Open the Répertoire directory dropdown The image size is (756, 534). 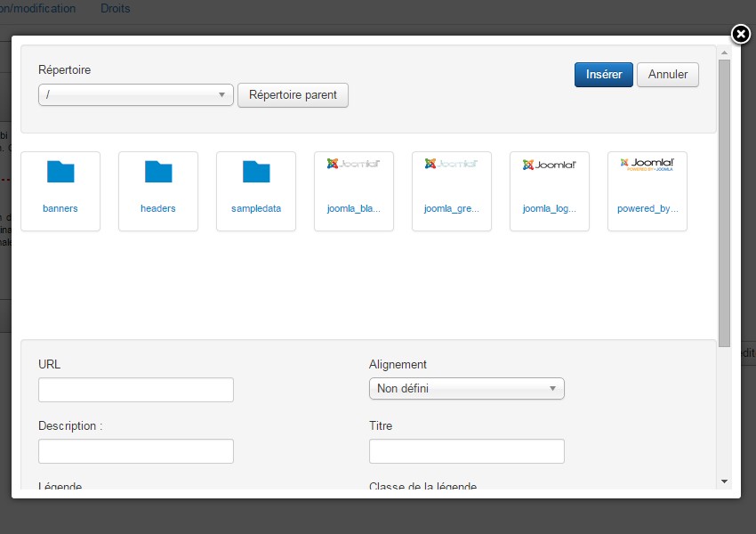[136, 94]
